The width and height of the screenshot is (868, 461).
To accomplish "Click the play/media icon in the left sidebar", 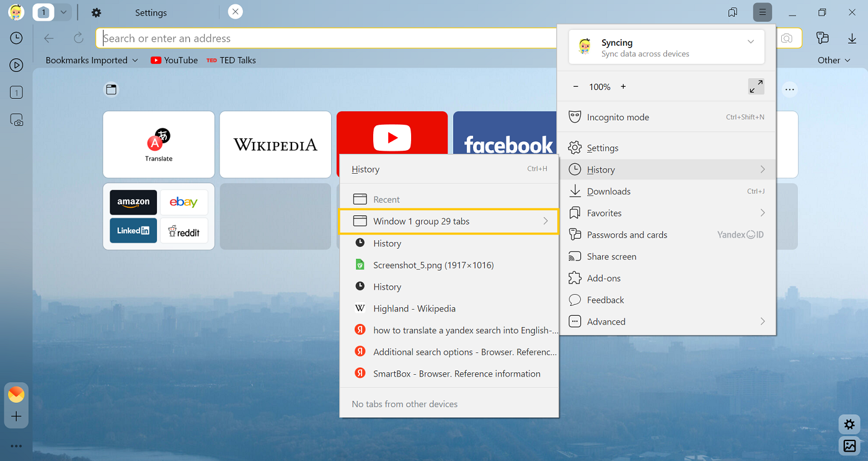I will [x=16, y=65].
